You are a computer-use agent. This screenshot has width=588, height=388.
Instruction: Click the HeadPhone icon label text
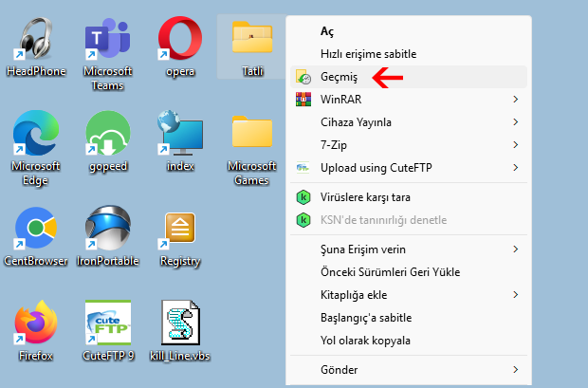36,71
